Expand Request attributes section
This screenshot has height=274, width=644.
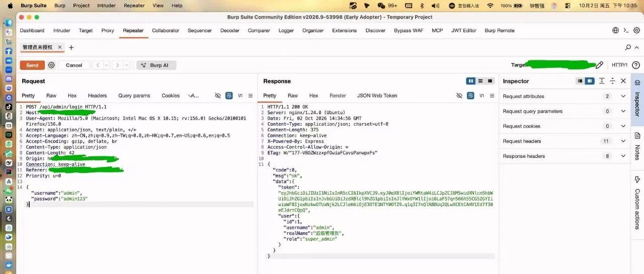pos(623,97)
